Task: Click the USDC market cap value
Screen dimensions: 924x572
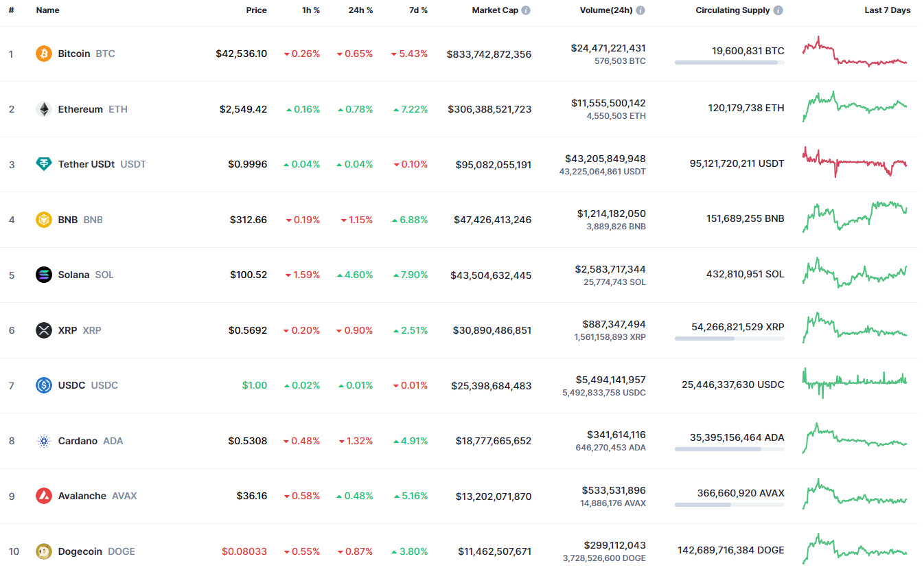Action: pyautogui.click(x=491, y=386)
